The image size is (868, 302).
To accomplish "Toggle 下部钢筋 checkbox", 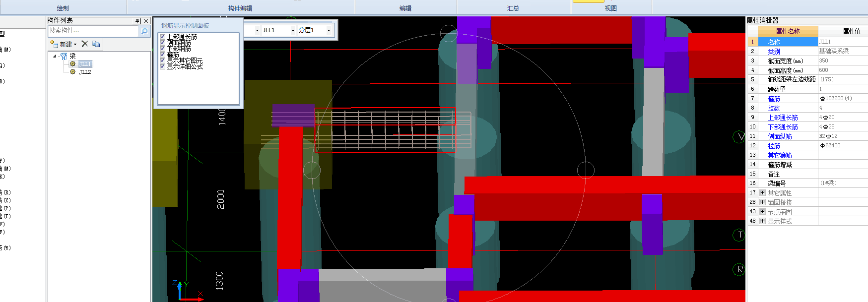I will click(x=162, y=49).
